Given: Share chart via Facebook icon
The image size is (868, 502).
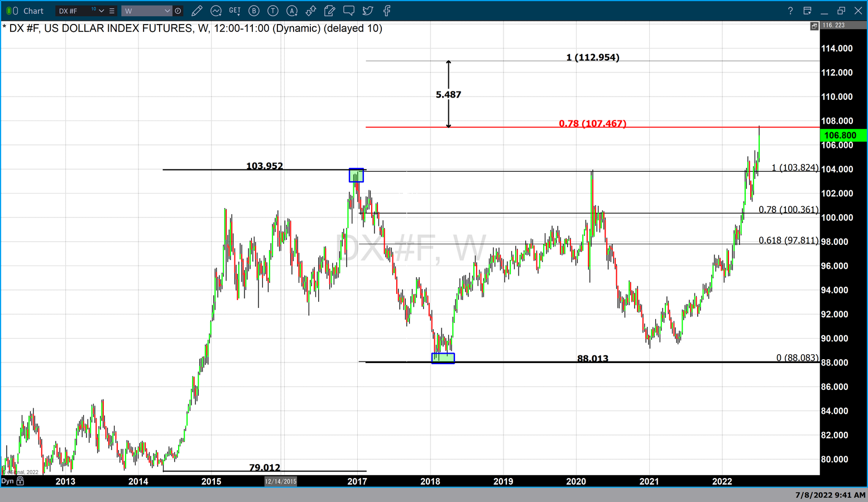Looking at the screenshot, I should (x=387, y=11).
